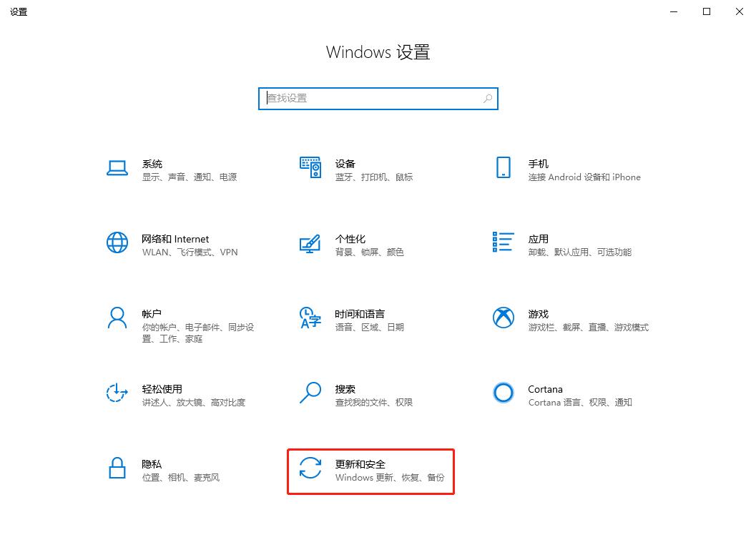
Task: Open the 手机 settings title
Action: pos(538,164)
